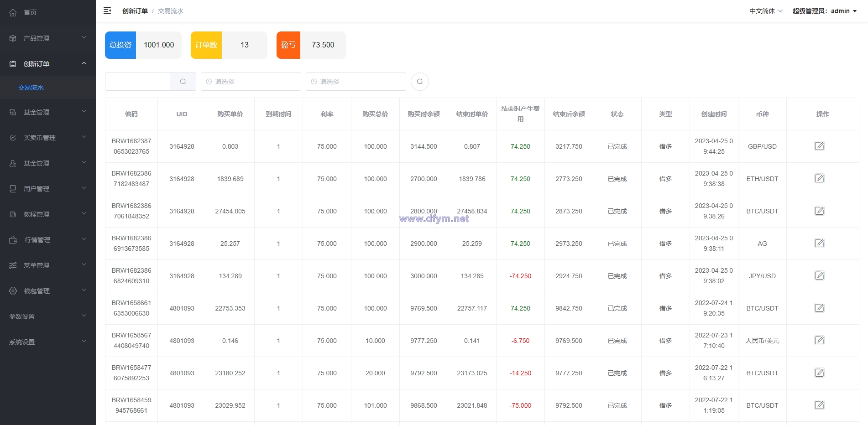Viewport: 868px width, 425px height.
Task: Click the -74.250 fee value
Action: 520,276
